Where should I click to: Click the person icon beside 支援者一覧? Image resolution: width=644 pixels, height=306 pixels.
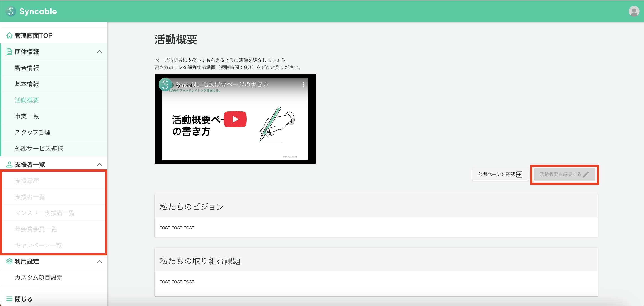[x=9, y=164]
